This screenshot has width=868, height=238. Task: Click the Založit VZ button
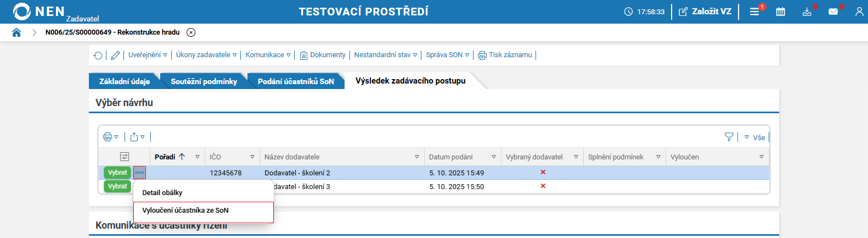pos(705,12)
